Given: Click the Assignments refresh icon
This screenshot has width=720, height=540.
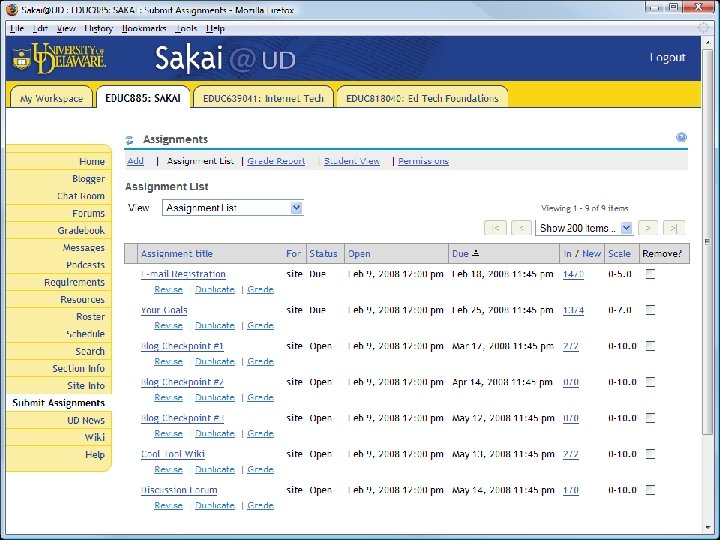Looking at the screenshot, I should pyautogui.click(x=129, y=140).
